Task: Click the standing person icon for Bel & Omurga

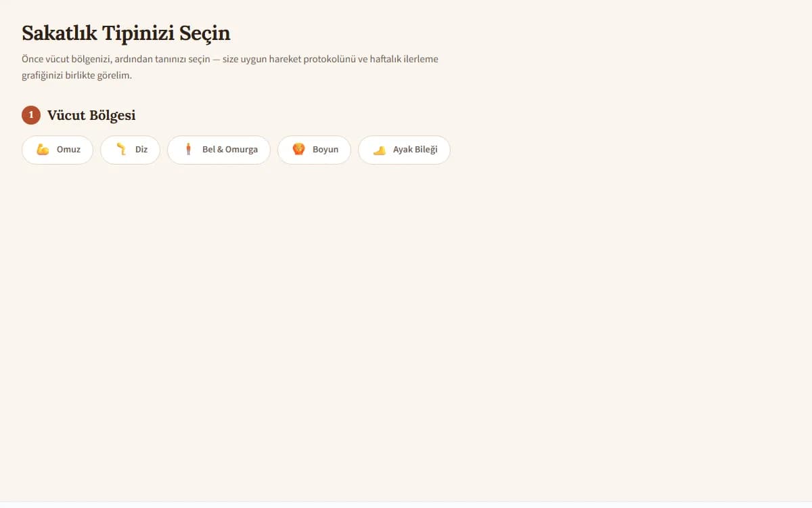Action: point(188,150)
